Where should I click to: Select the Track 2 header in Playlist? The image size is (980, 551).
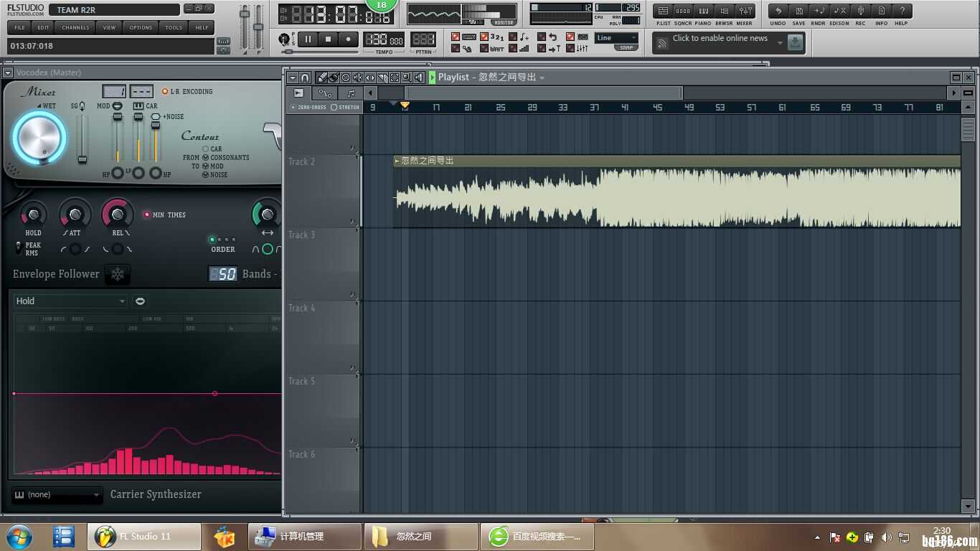click(x=323, y=192)
